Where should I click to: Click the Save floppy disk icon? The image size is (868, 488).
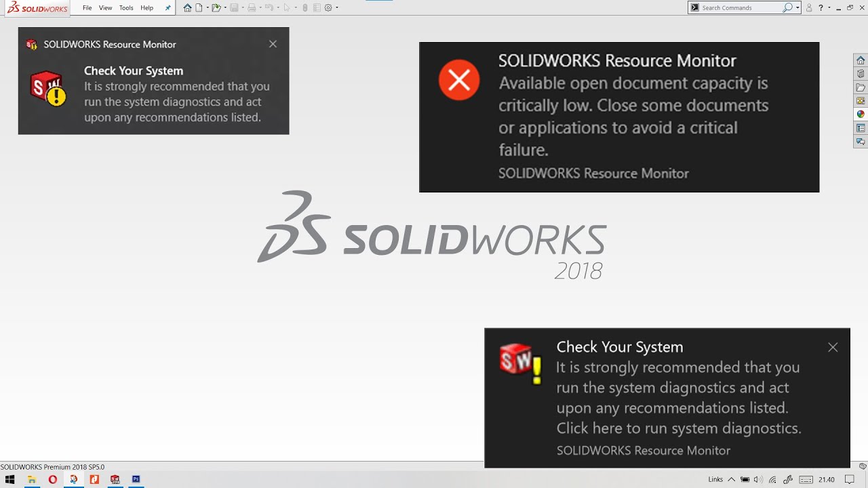click(x=234, y=7)
